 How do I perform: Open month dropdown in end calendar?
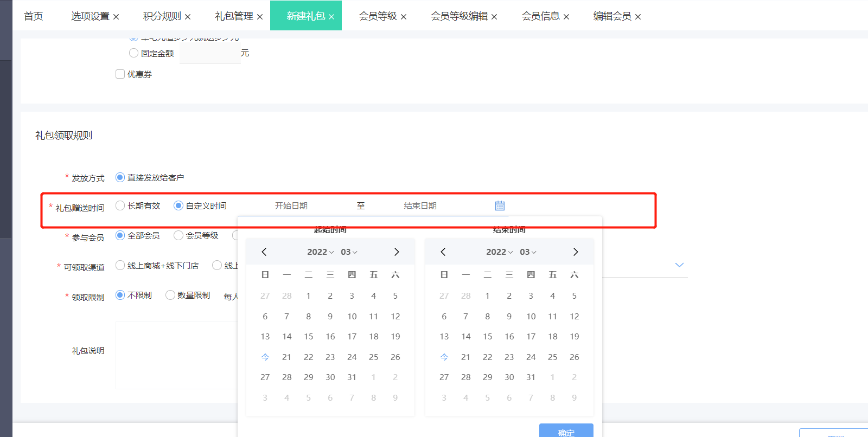click(x=528, y=252)
